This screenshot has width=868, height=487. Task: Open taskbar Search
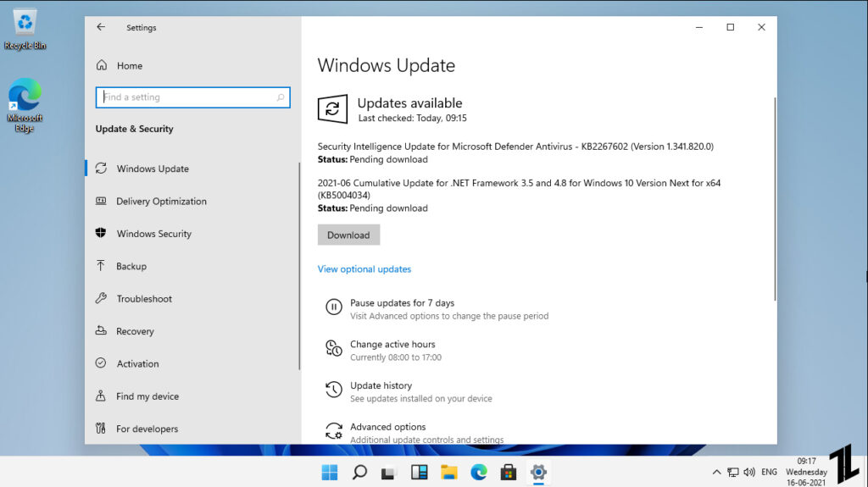point(359,472)
